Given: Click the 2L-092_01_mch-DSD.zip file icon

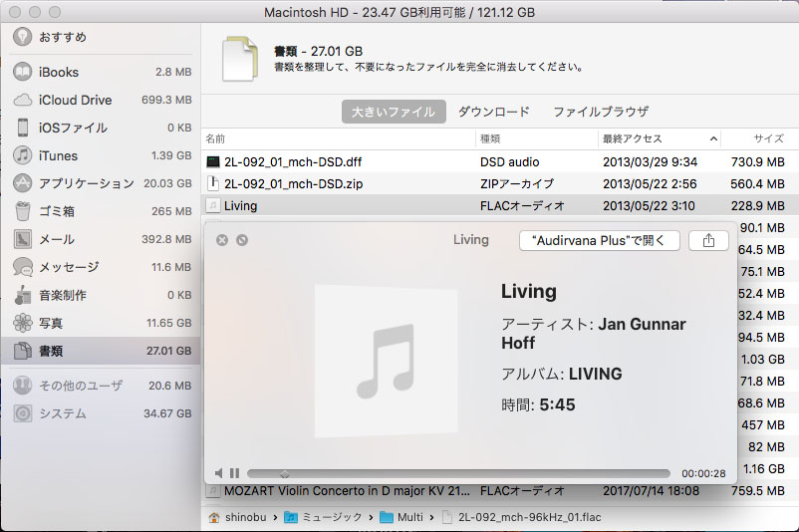Looking at the screenshot, I should point(213,183).
